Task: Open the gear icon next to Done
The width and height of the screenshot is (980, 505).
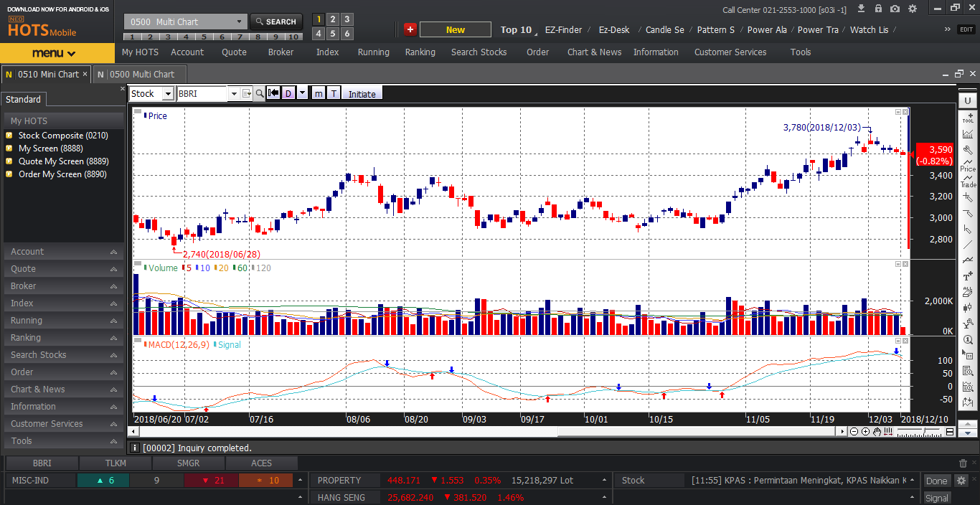Action: click(961, 481)
